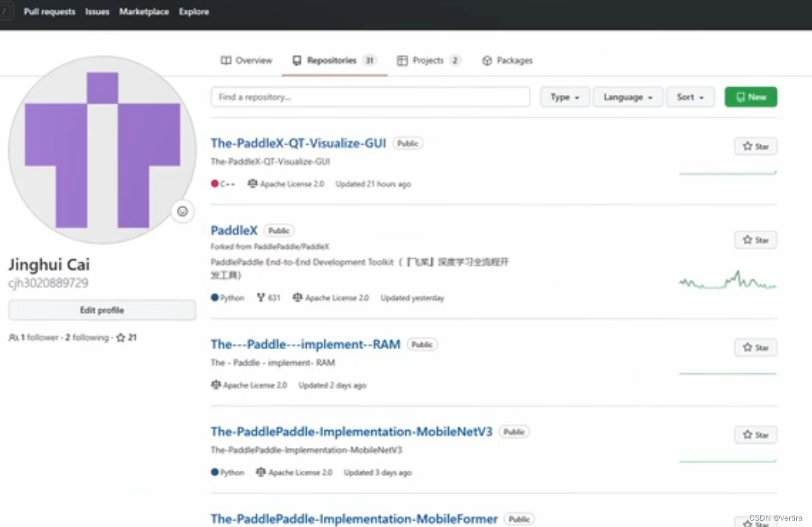Click the followers people icon
This screenshot has height=527, width=812.
click(x=13, y=338)
